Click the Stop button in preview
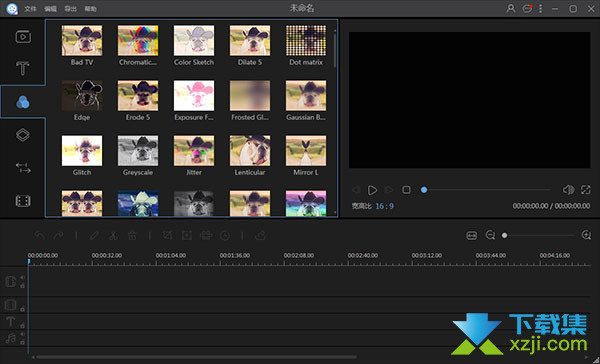 (x=406, y=189)
